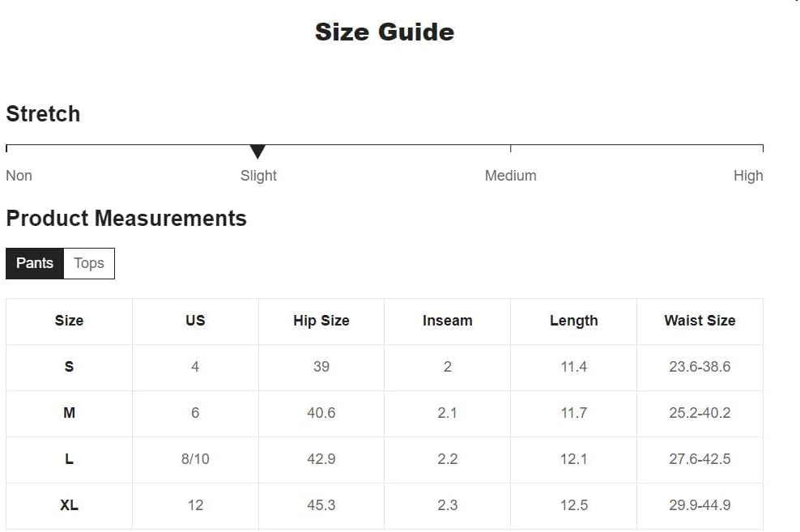The image size is (800, 532).
Task: Click the 45.3 hip size cell
Action: coord(321,505)
